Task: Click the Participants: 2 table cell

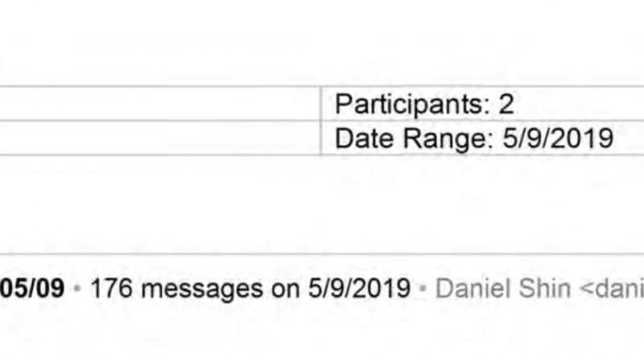Action: [482, 104]
